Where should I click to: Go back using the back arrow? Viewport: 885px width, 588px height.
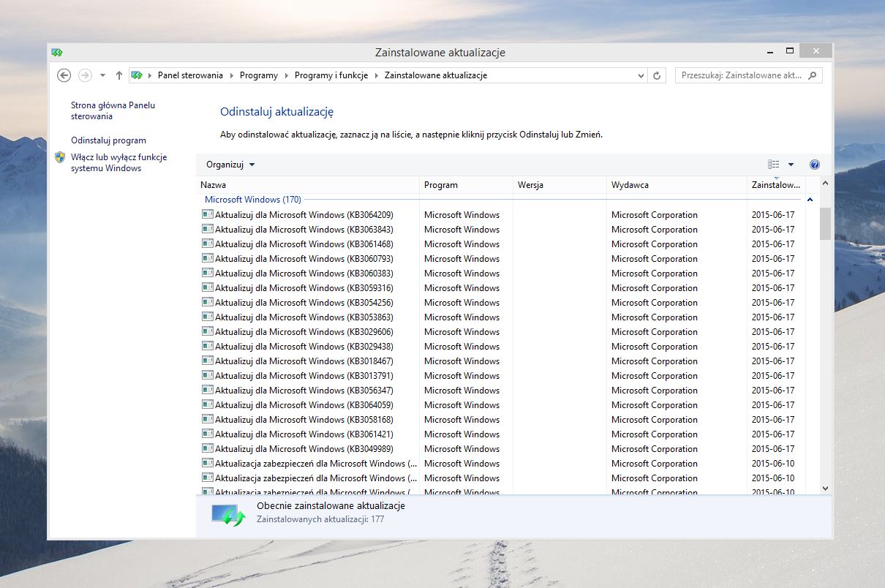tap(64, 75)
